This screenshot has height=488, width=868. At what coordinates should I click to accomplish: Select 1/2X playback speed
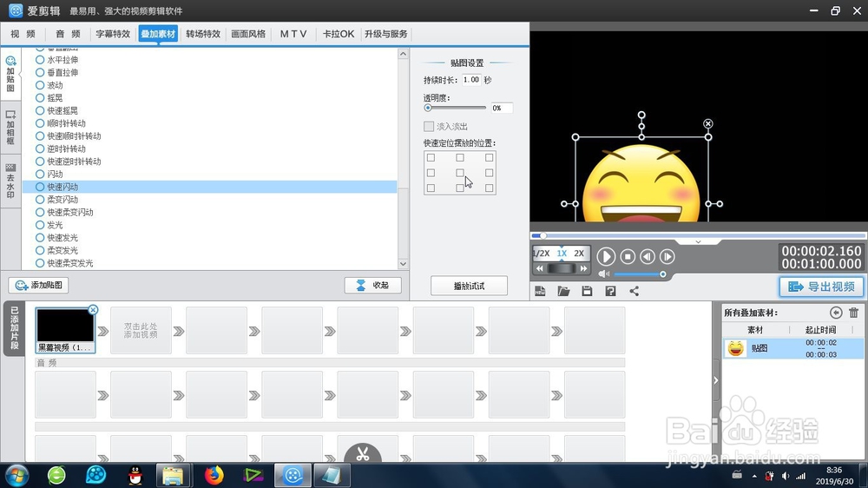coord(541,254)
